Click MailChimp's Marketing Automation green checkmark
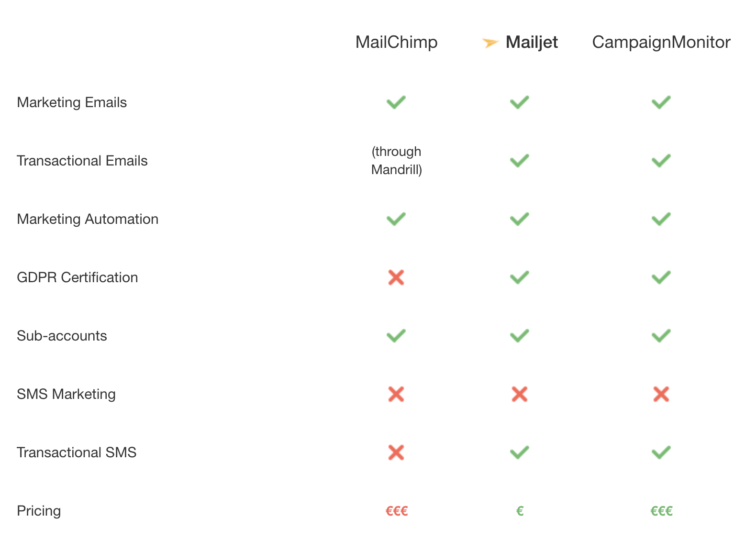 [396, 219]
